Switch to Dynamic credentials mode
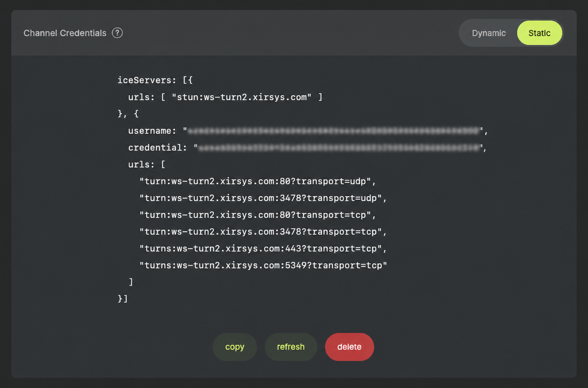588x388 pixels. point(489,33)
